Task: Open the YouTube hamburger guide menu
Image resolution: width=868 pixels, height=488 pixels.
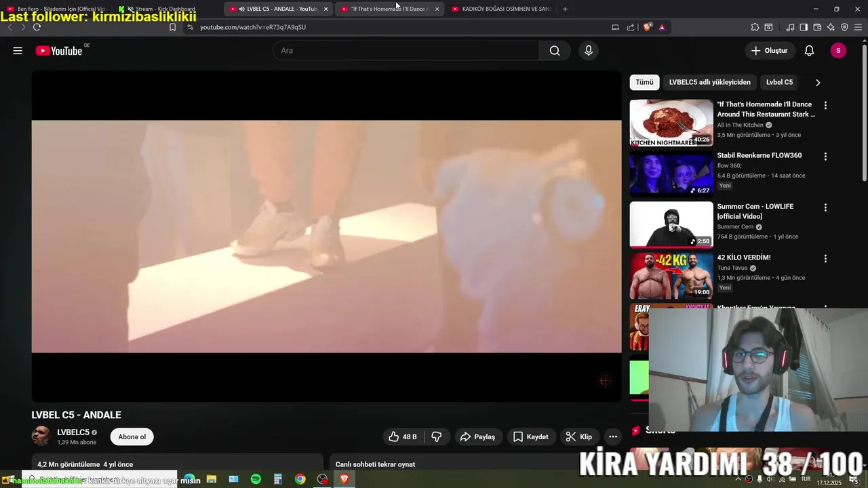Action: [x=18, y=51]
